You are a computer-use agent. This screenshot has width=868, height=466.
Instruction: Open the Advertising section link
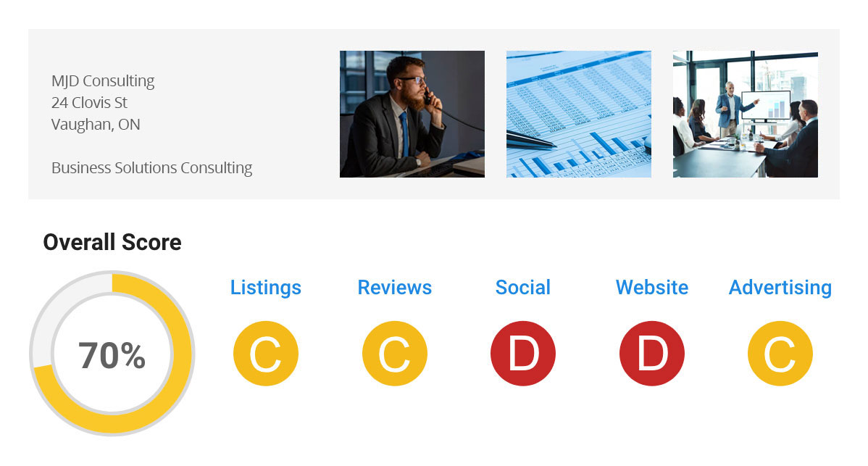tap(780, 288)
